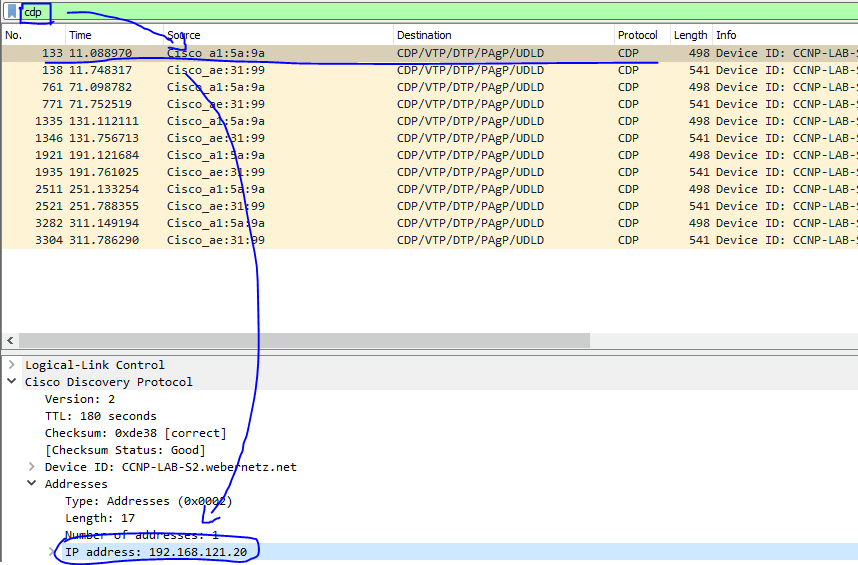Select packet 1935 at time 191.761025
This screenshot has width=858, height=565.
tap(430, 172)
